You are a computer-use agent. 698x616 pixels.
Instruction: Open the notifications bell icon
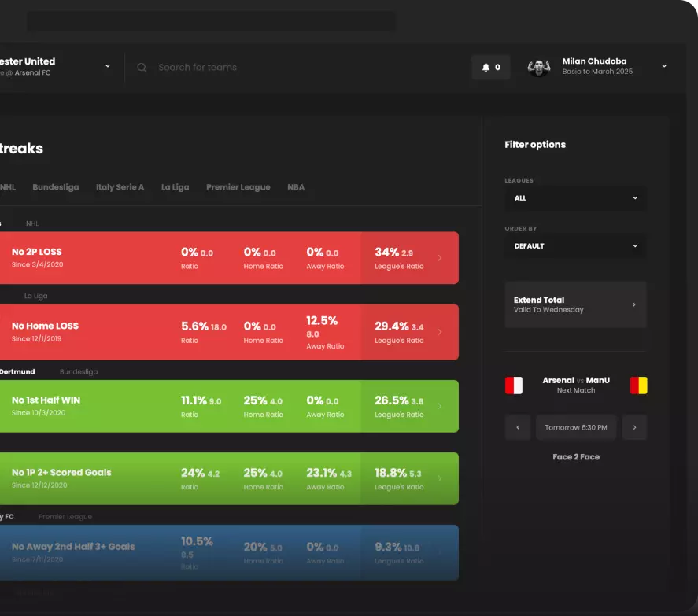coord(486,67)
